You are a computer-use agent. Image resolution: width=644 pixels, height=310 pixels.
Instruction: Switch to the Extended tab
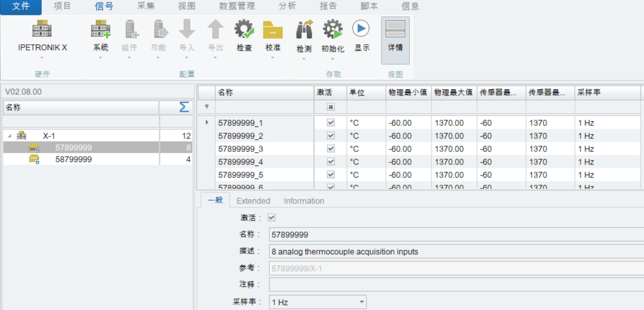tap(253, 201)
